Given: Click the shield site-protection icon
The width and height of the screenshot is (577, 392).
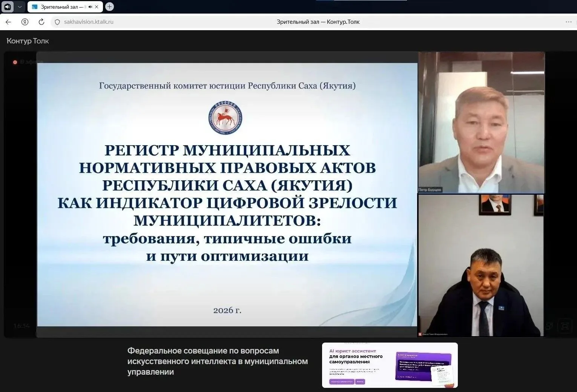Looking at the screenshot, I should pyautogui.click(x=57, y=22).
